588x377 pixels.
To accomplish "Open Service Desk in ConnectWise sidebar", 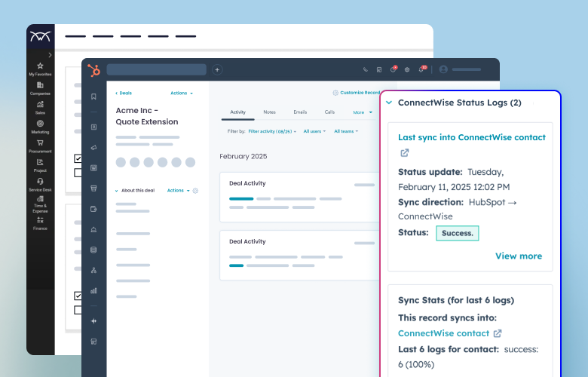I will (40, 185).
